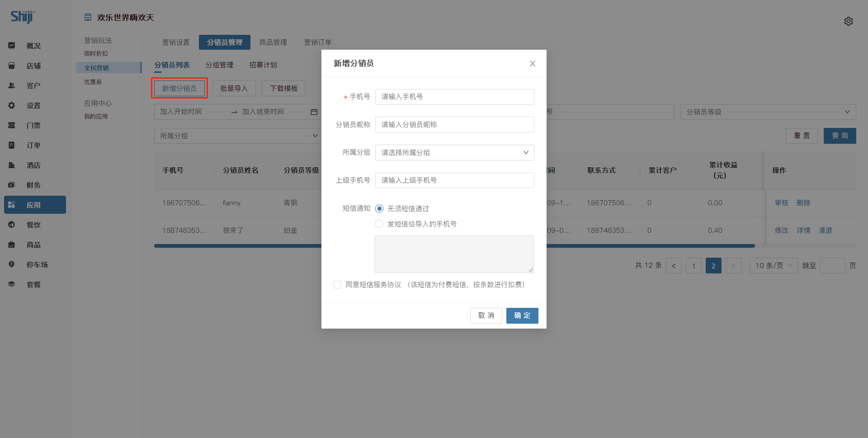Select 发短信给导入的手机号 radio option
Viewport: 868px width, 438px height.
click(x=379, y=224)
